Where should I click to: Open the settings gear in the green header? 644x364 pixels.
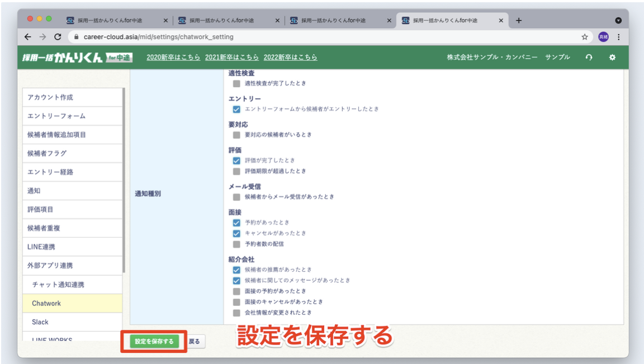point(612,56)
